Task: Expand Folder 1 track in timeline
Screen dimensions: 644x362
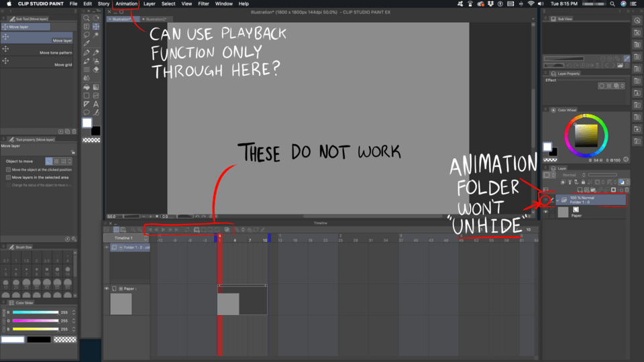Action: 121,247
